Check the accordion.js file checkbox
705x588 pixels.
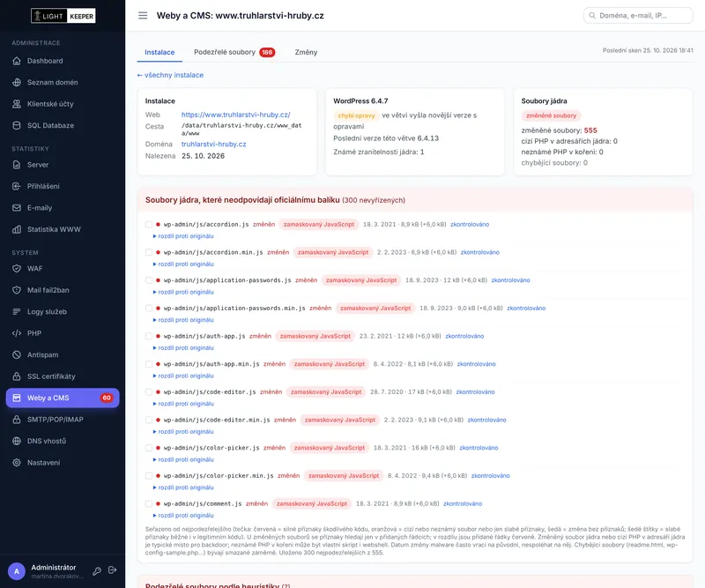coord(149,225)
